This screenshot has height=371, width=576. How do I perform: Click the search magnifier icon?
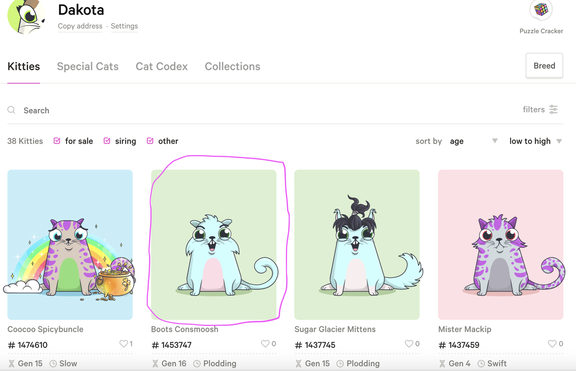point(11,110)
